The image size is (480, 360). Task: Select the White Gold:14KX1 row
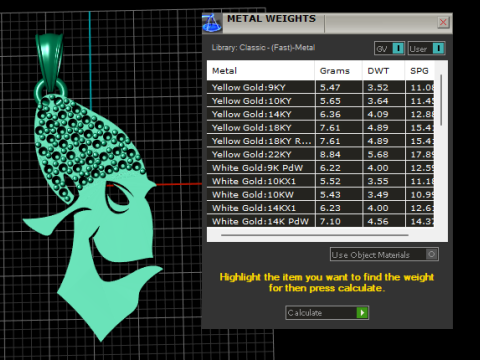320,207
